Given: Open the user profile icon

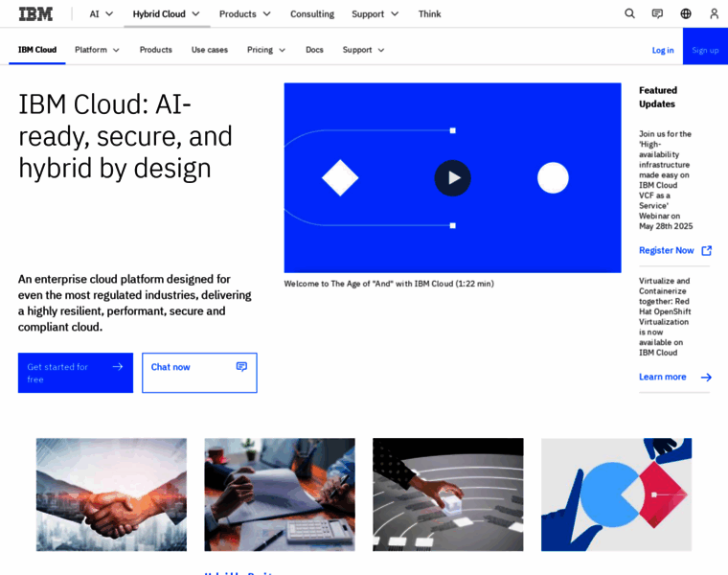Looking at the screenshot, I should (x=714, y=13).
